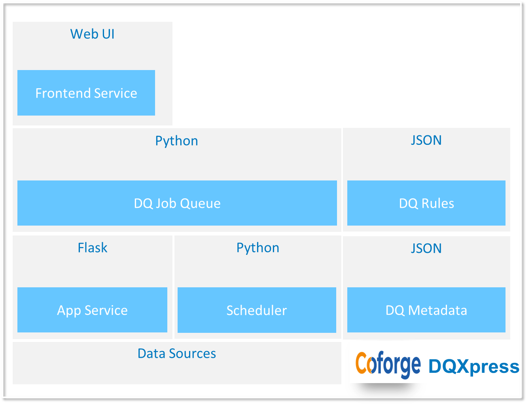This screenshot has height=410, width=532.
Task: Click the Web UI heading
Action: click(93, 34)
